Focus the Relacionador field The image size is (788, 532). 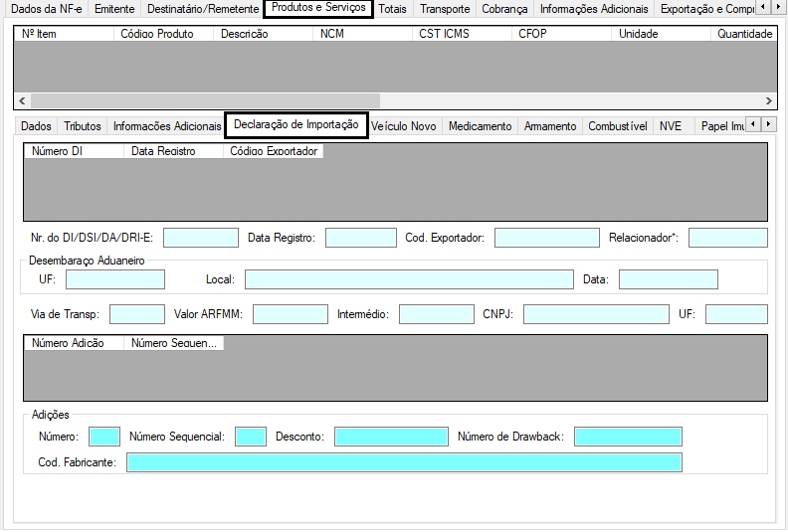pos(728,238)
